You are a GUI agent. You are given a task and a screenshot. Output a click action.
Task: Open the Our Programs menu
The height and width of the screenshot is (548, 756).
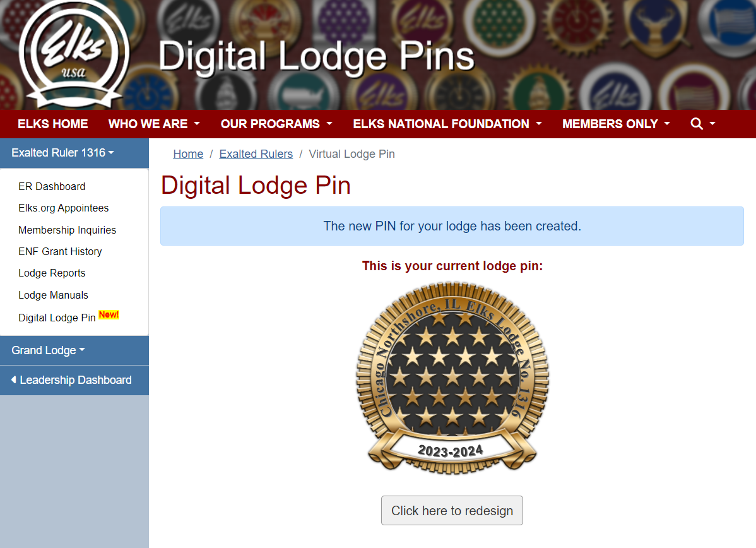(276, 124)
